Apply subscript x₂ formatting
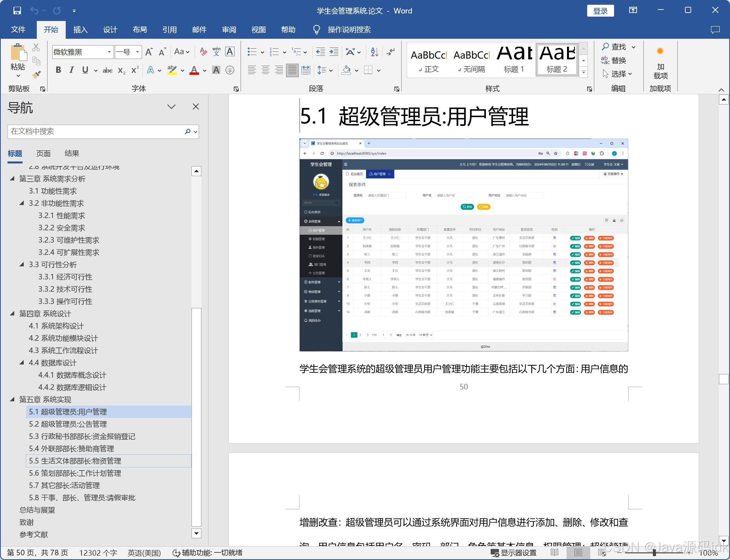 121,70
